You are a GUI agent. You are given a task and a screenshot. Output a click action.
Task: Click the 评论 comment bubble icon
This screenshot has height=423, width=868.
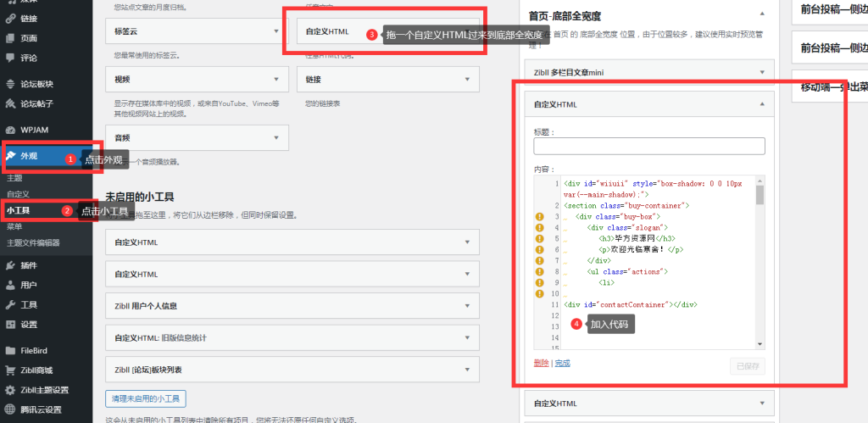click(x=9, y=58)
